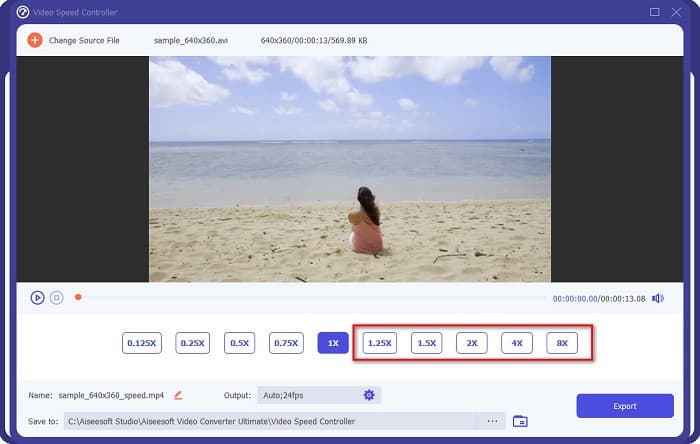700x444 pixels.
Task: Click the Save to path field
Action: pos(284,421)
